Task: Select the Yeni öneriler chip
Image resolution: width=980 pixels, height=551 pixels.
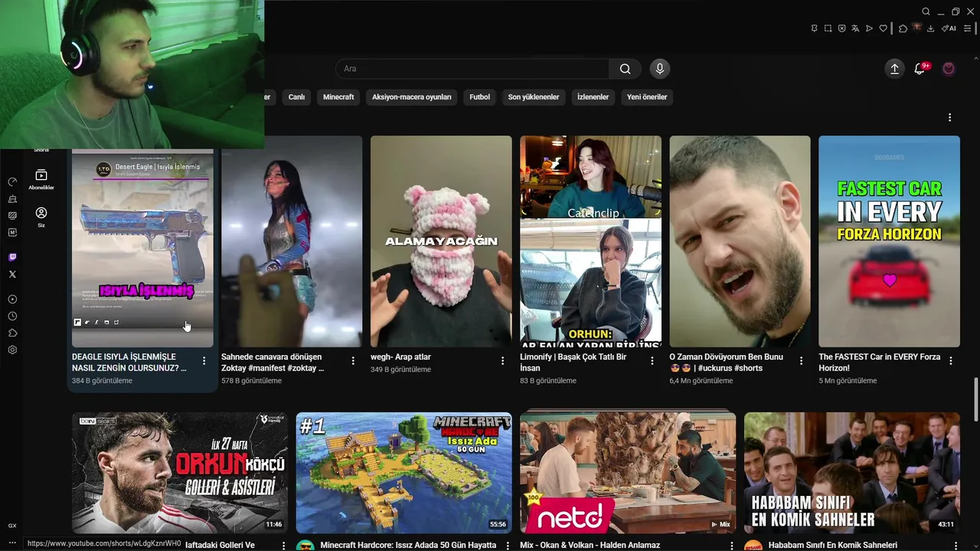Action: (647, 97)
